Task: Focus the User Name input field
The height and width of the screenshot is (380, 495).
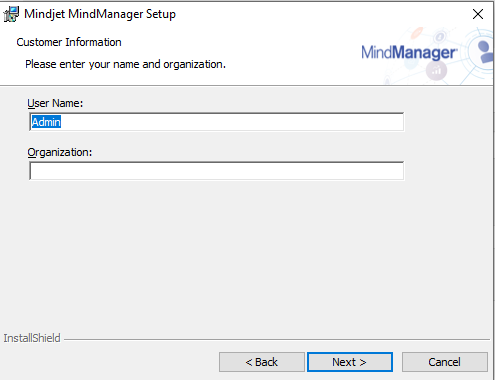Action: (x=217, y=122)
